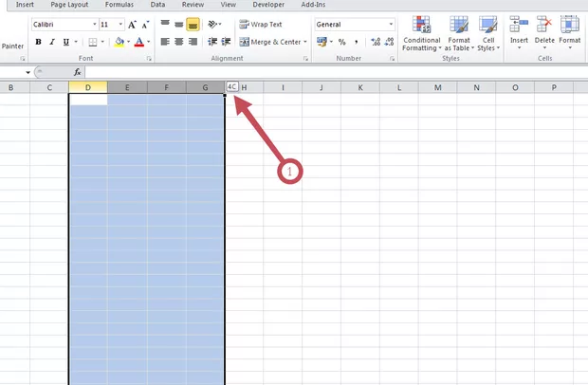
Task: Click Format Painter button
Action: click(12, 46)
